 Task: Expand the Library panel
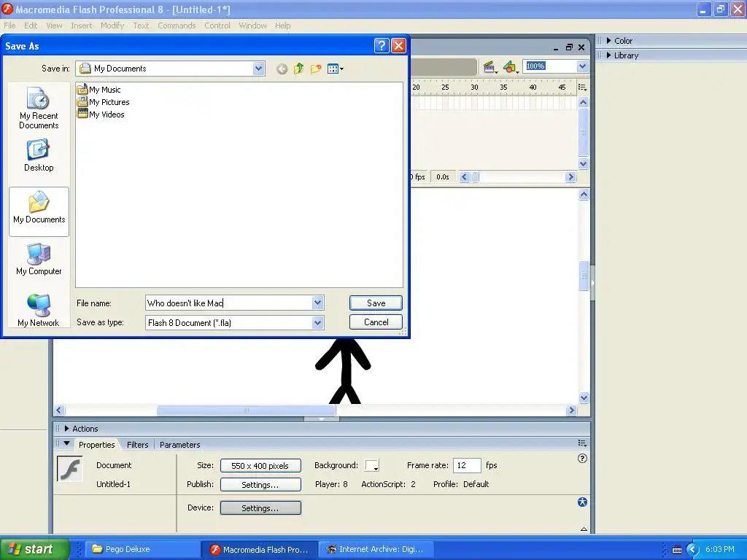(608, 55)
